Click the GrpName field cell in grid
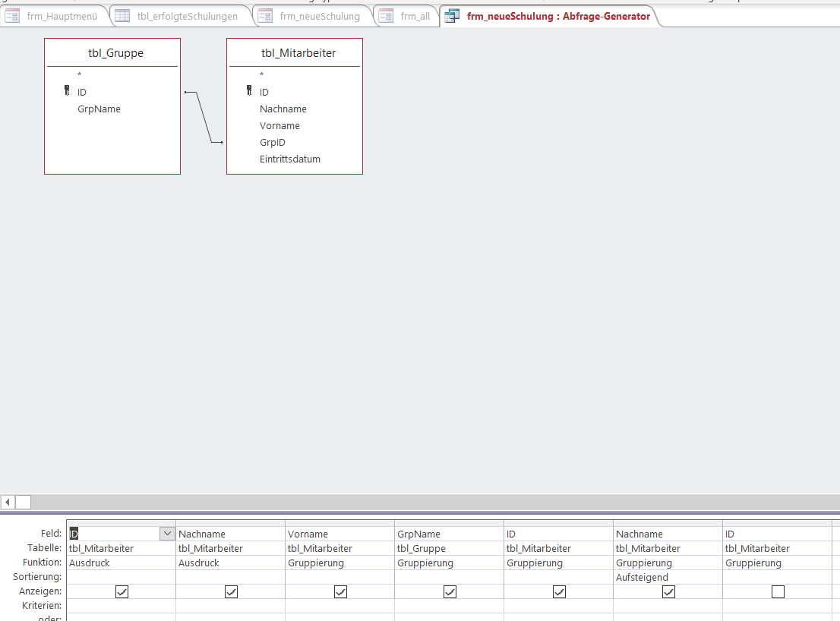 [x=449, y=534]
